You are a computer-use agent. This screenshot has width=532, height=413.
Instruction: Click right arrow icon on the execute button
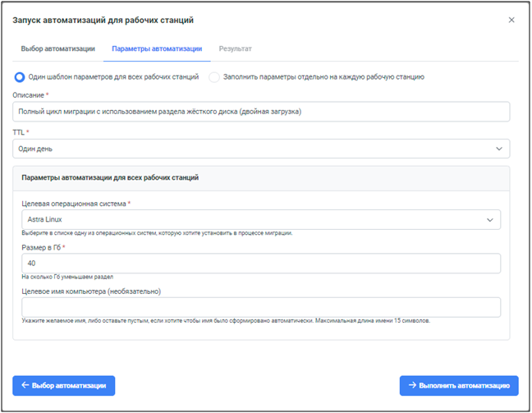pyautogui.click(x=412, y=385)
